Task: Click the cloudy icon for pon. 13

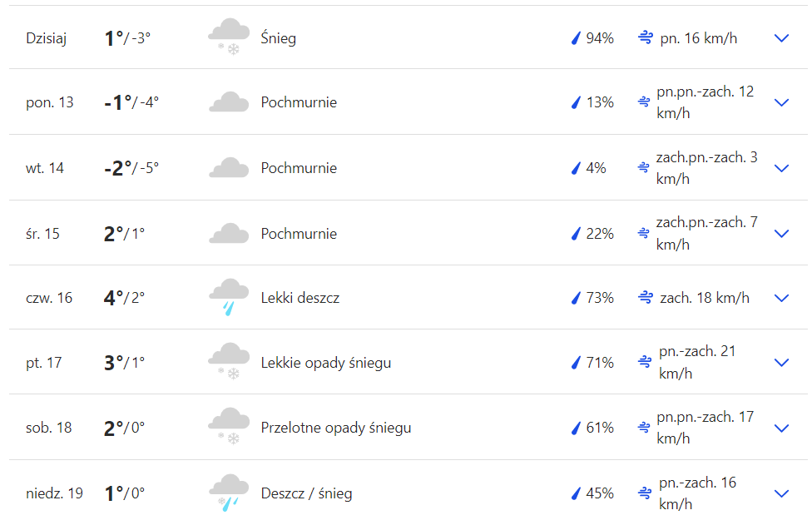Action: point(229,102)
